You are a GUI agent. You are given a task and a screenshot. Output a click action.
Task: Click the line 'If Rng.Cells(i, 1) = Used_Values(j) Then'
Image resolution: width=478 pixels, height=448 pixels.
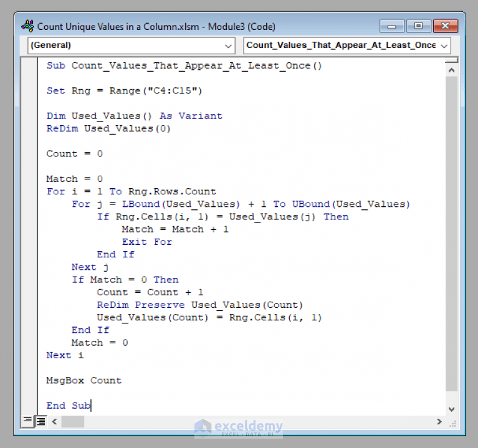[222, 217]
